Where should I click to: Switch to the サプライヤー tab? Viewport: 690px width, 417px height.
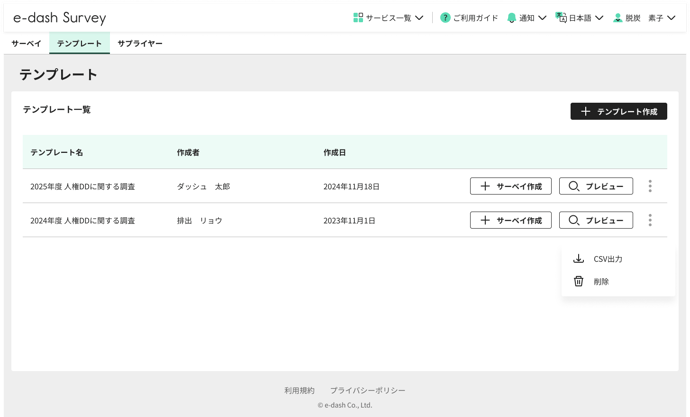(139, 44)
